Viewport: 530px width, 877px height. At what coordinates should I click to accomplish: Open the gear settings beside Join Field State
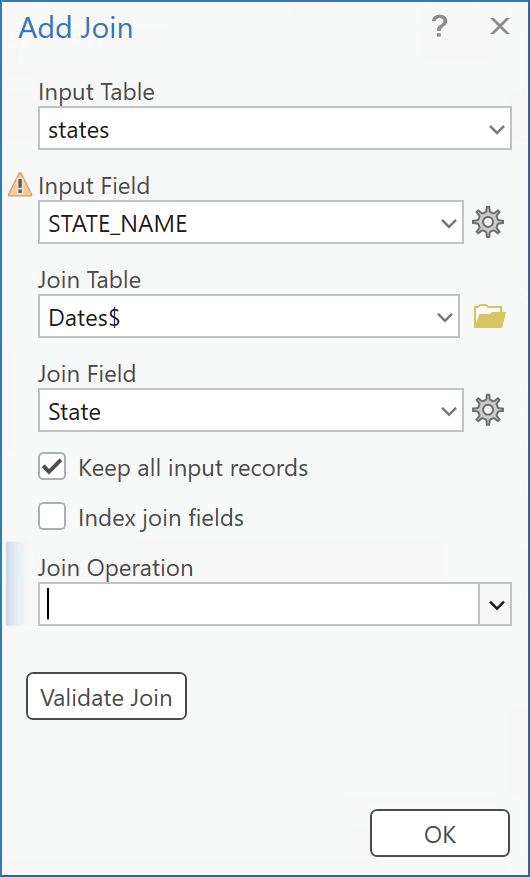[x=488, y=411]
